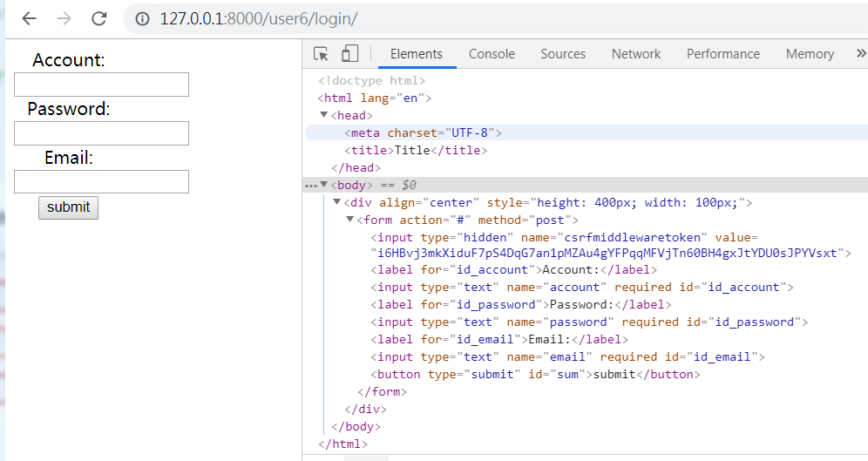
Task: Select the input name="account" line
Action: (x=582, y=288)
